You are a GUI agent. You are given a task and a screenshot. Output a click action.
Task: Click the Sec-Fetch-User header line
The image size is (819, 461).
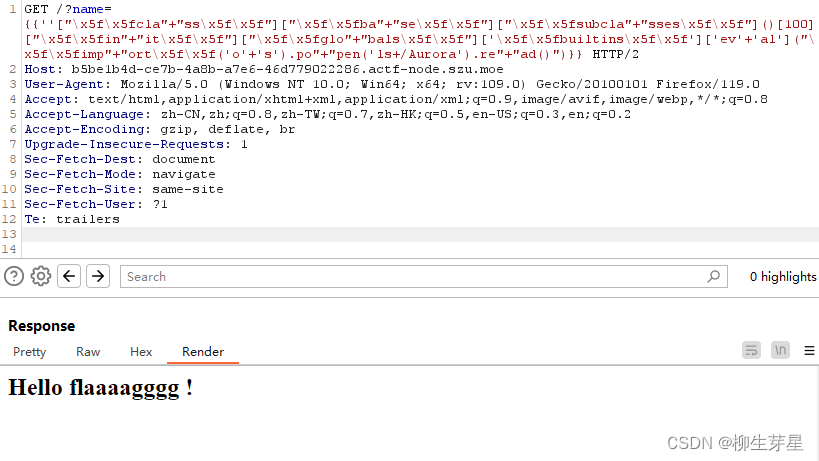click(x=96, y=204)
